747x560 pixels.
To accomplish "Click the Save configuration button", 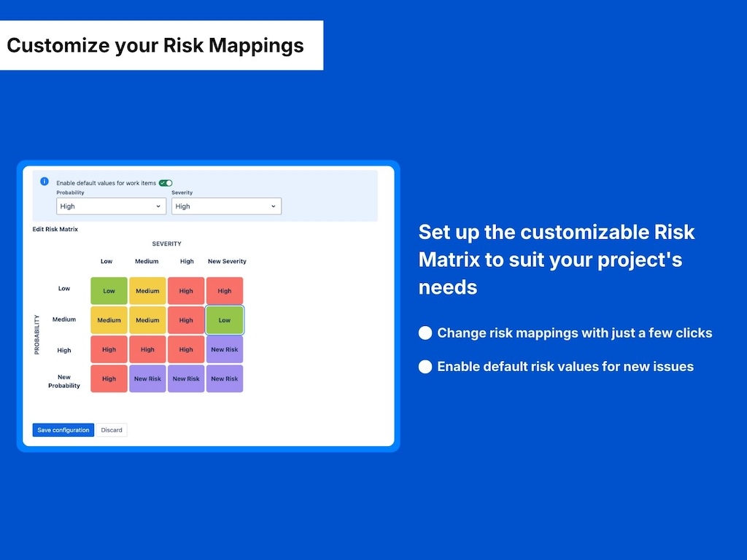I will coord(63,430).
